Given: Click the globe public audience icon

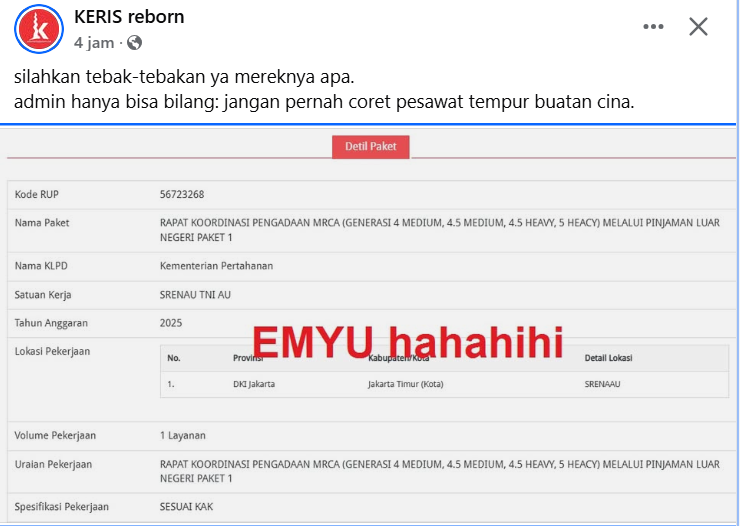Looking at the screenshot, I should click(135, 42).
